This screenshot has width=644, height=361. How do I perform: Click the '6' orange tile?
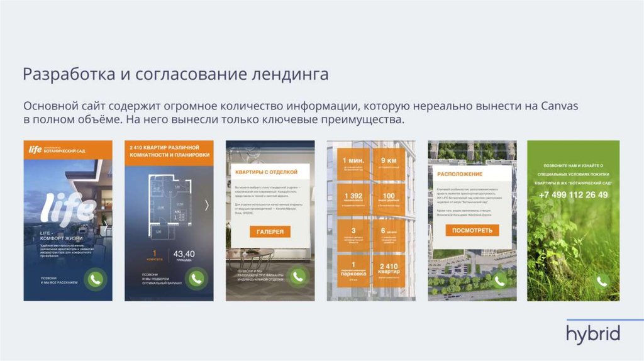389,235
